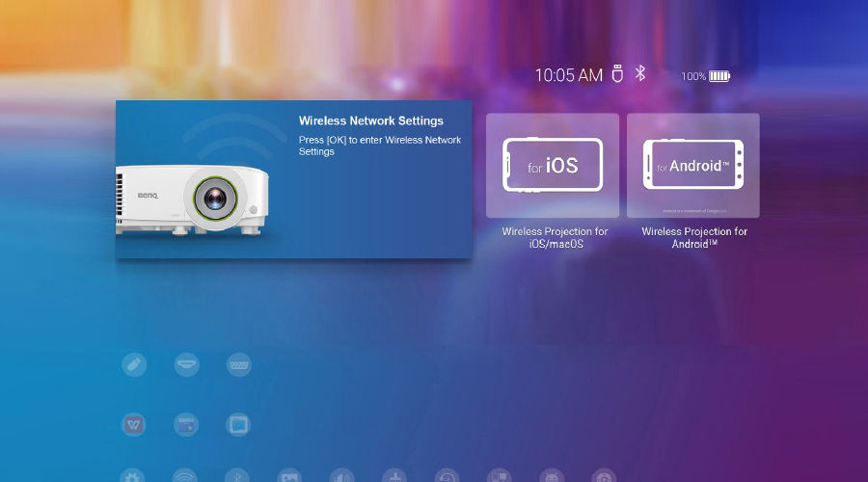Screen dimensions: 868x482
Task: Select the USB flash drive source icon
Action: tap(134, 364)
